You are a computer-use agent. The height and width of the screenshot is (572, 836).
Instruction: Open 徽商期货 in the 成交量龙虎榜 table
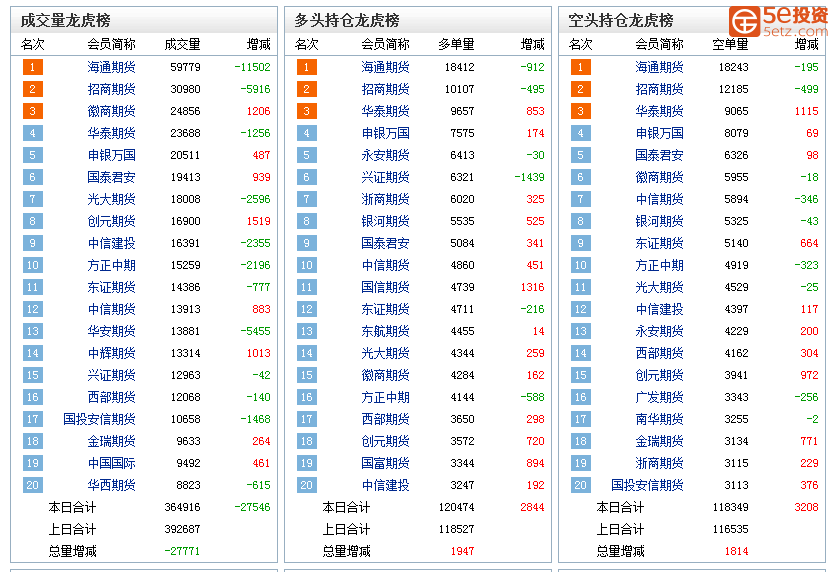(x=111, y=111)
